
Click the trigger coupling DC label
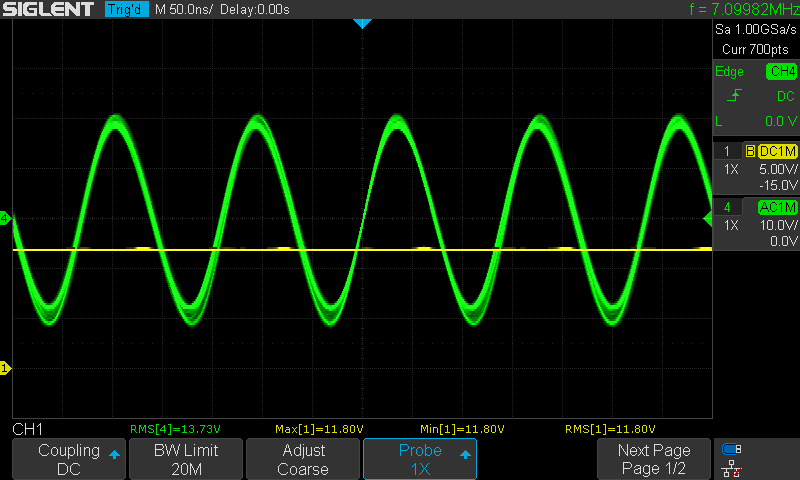click(786, 96)
